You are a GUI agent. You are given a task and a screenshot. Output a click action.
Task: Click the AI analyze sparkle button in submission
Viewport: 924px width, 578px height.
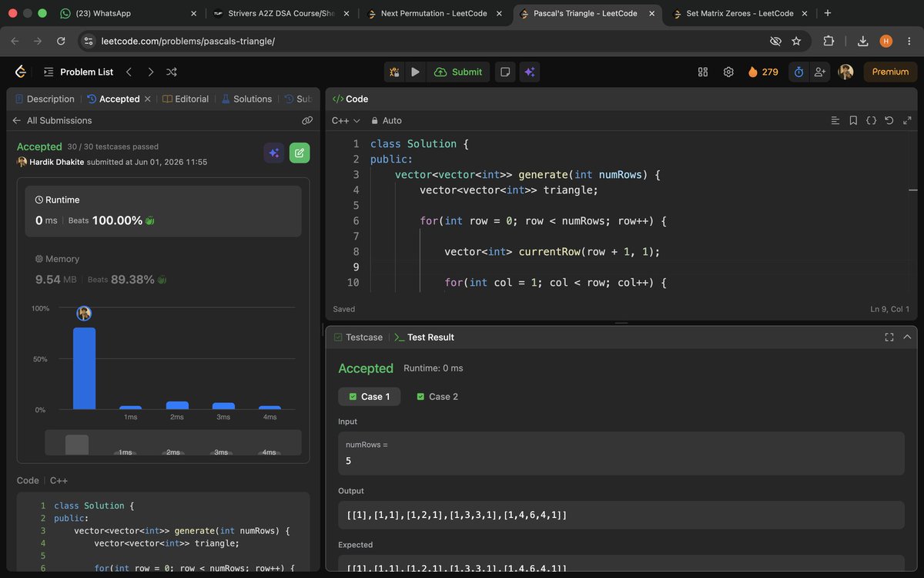coord(273,153)
